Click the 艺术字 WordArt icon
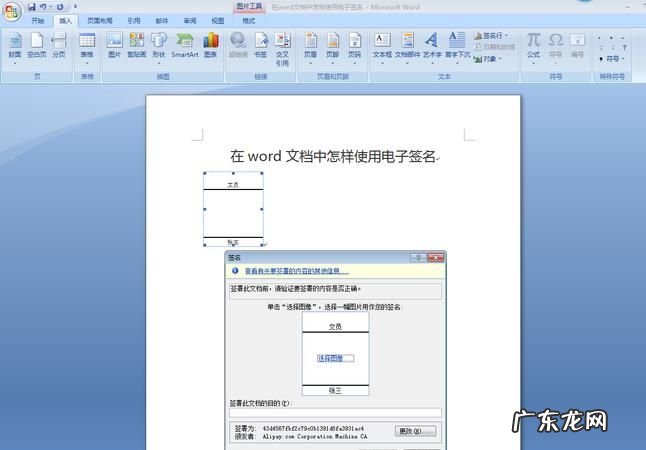 pyautogui.click(x=431, y=45)
